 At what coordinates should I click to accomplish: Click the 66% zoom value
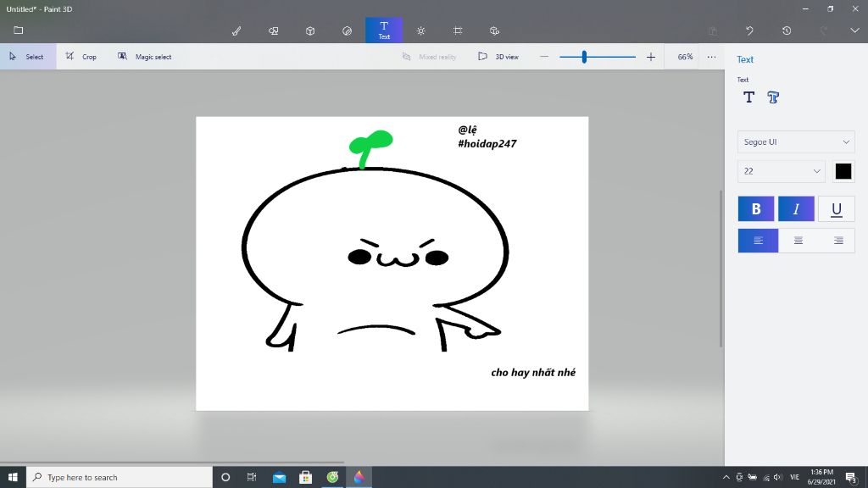pos(685,57)
